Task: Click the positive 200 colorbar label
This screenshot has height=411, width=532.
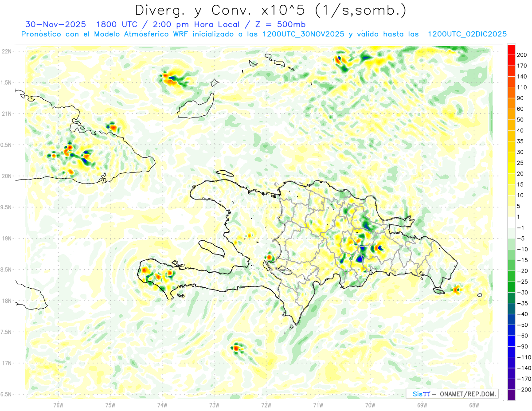Action: [x=522, y=55]
